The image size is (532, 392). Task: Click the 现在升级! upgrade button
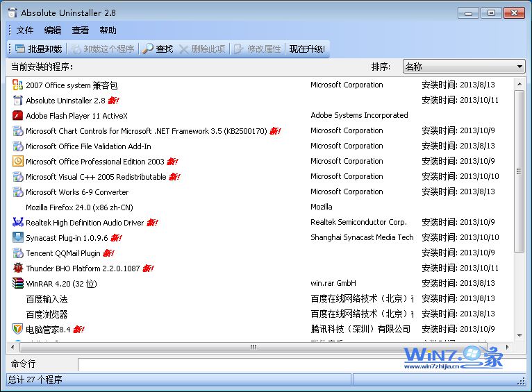(307, 49)
